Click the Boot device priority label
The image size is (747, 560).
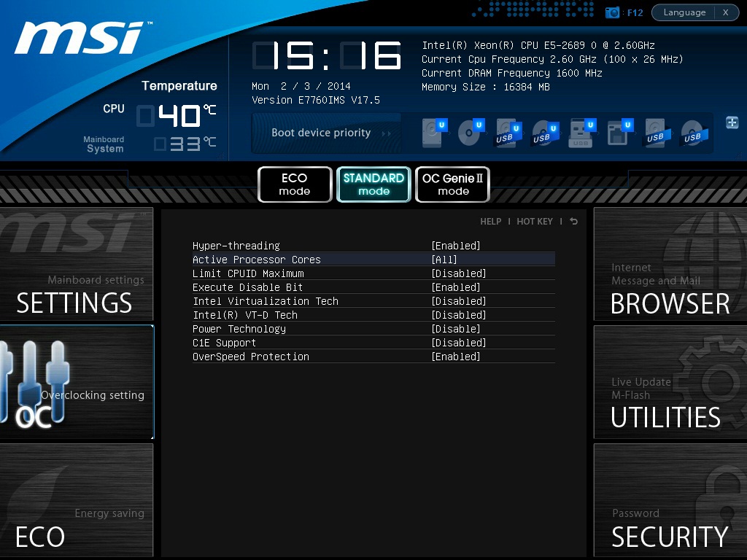coord(321,133)
